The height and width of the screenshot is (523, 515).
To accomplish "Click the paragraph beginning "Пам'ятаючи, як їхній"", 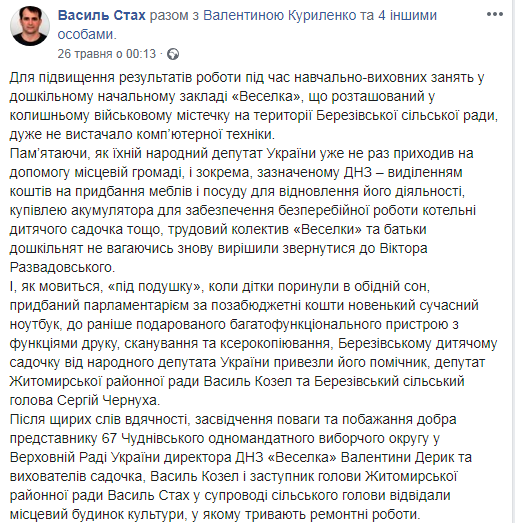I will 242,210.
